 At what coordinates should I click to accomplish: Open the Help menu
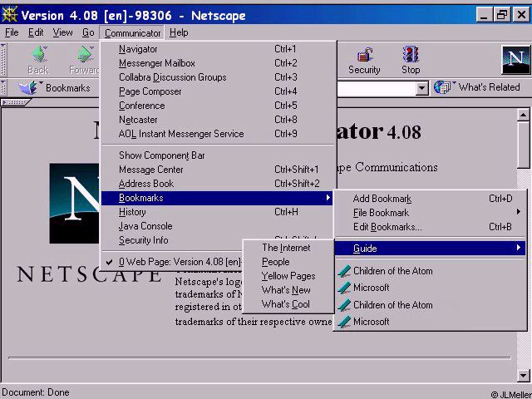tap(179, 32)
